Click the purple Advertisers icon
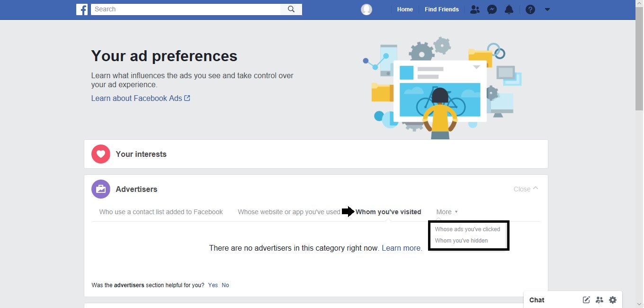The height and width of the screenshot is (308, 644). 101,189
